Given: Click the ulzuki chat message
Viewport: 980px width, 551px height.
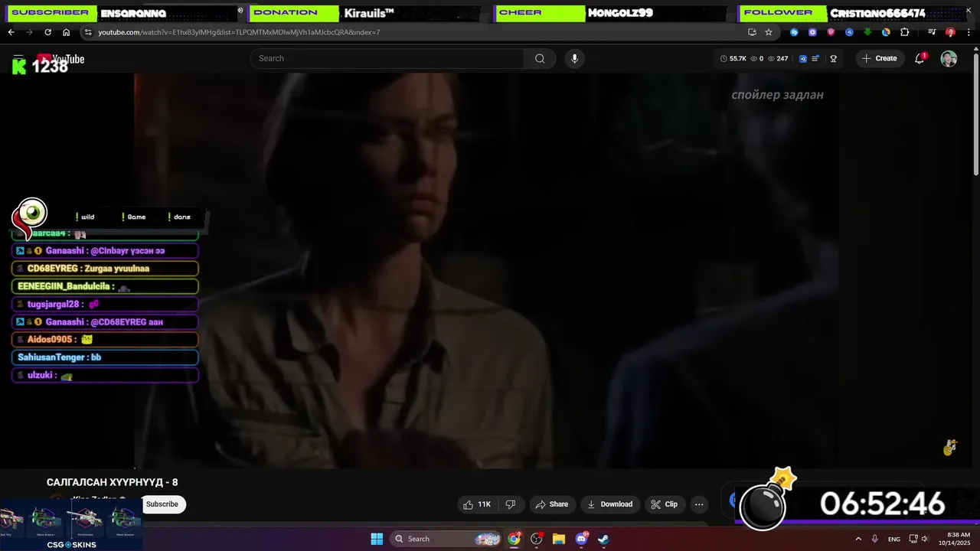Looking at the screenshot, I should tap(105, 376).
